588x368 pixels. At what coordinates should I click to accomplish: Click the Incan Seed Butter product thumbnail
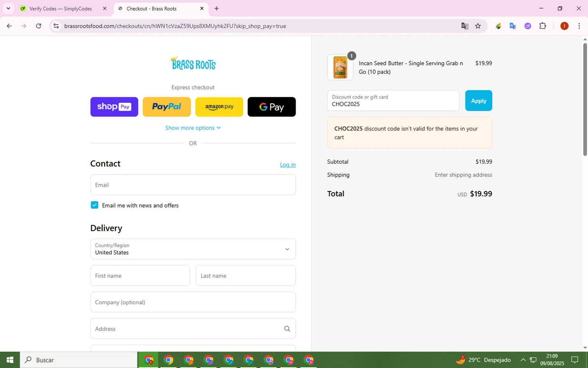340,67
